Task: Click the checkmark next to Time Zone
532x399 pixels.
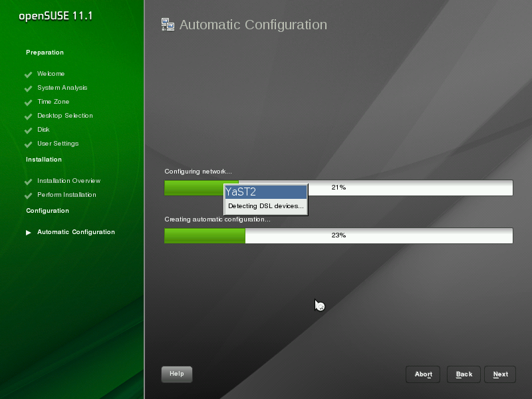Action: [28, 102]
